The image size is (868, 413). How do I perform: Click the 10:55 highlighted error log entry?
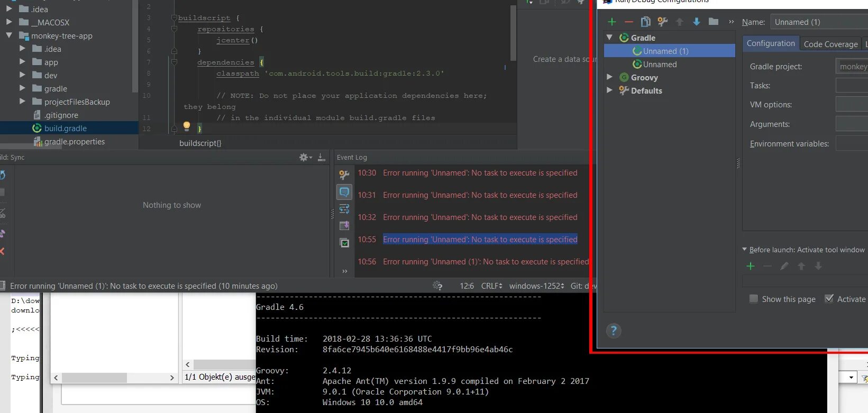(x=480, y=239)
